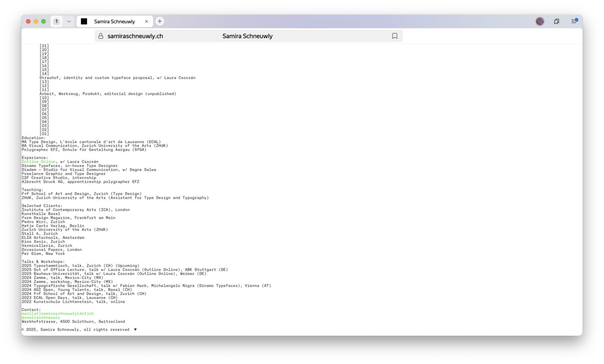Click 'Dinamo Typefaces, in-house Type Designer'
This screenshot has width=604, height=364.
[70, 166]
